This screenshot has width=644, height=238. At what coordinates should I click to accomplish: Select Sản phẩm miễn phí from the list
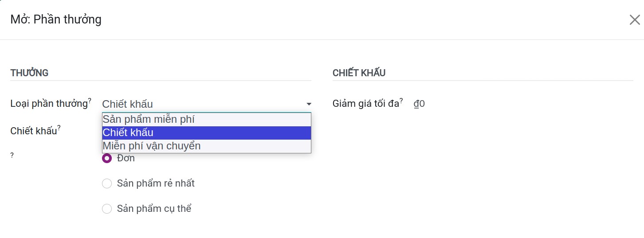(207, 119)
